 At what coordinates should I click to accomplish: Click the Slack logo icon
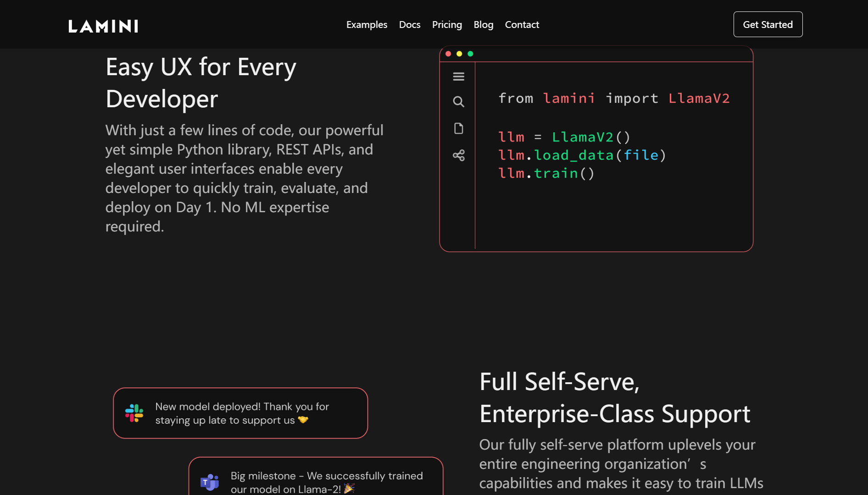(x=134, y=413)
